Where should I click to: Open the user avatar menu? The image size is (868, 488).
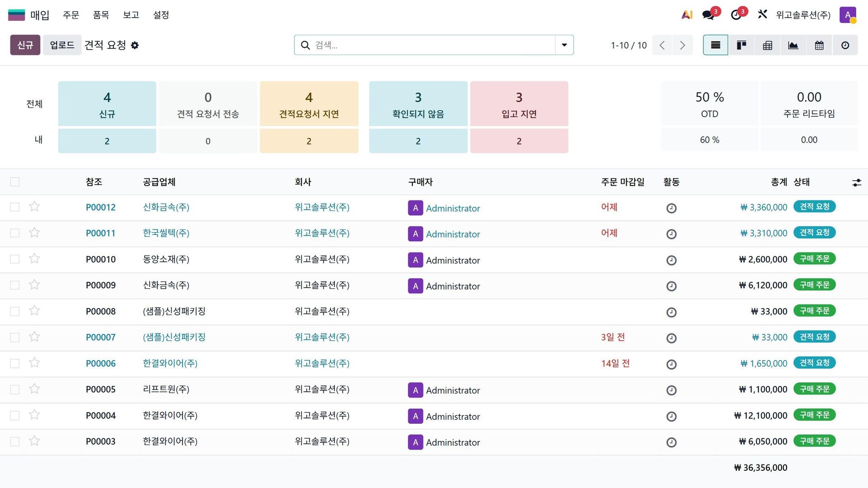click(x=848, y=15)
